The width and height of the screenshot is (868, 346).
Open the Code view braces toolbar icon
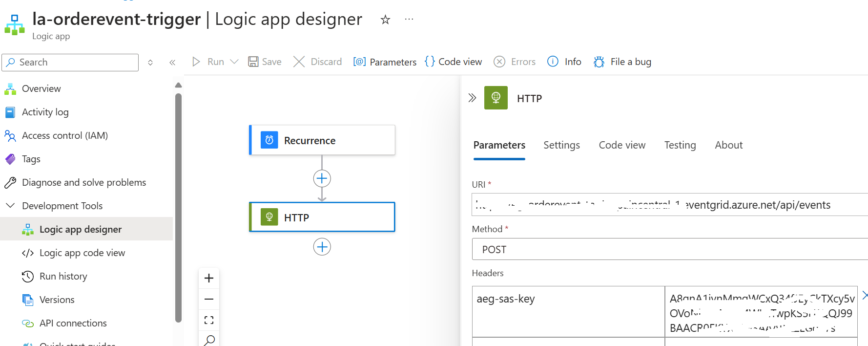(x=430, y=62)
